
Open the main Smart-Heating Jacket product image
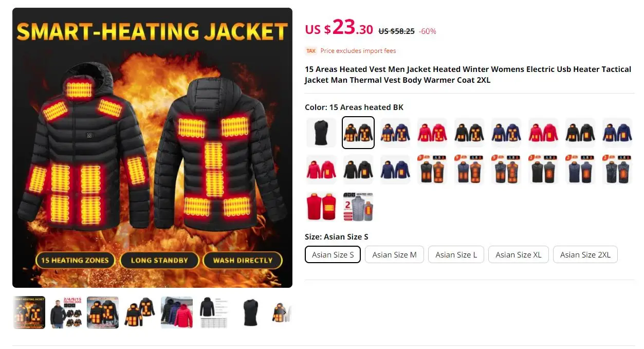[x=152, y=148]
